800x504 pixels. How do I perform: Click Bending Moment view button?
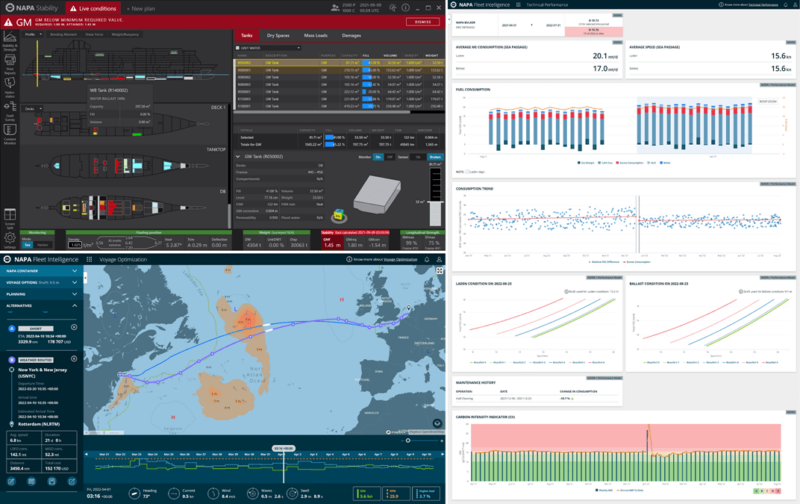point(63,35)
